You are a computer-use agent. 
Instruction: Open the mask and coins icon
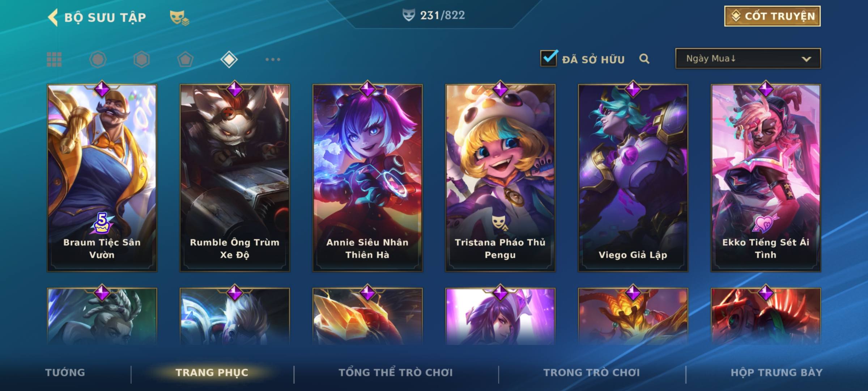click(x=179, y=17)
